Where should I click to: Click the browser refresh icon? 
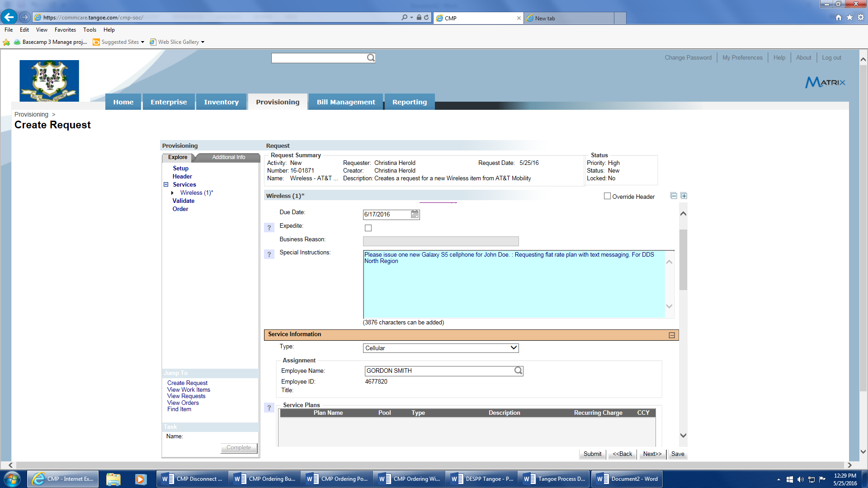tap(426, 18)
